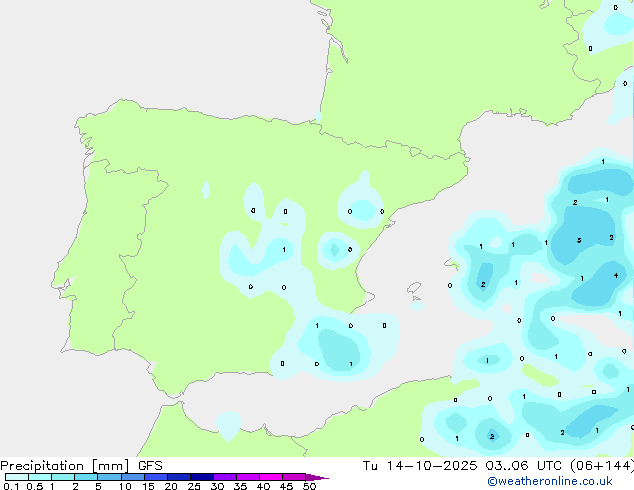The height and width of the screenshot is (490, 634).
Task: Click the '40' legend scale label
Action: (x=263, y=486)
